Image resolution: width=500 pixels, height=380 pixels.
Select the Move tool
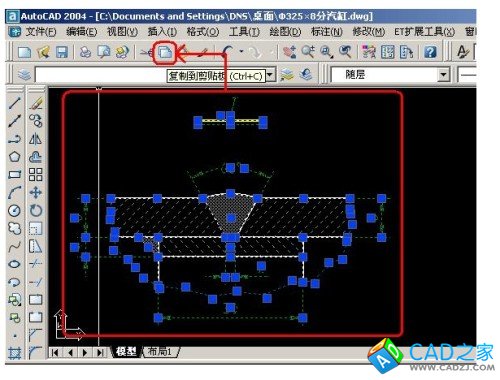[35, 193]
